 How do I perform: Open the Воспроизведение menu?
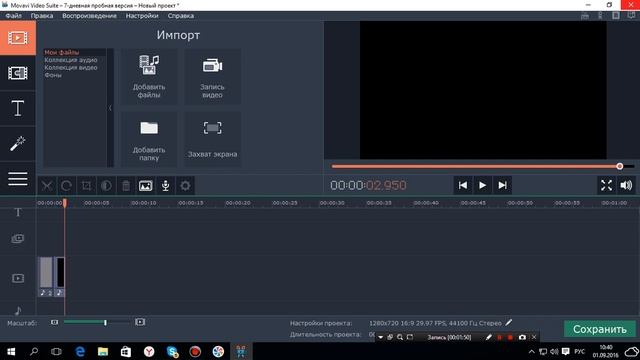[89, 16]
